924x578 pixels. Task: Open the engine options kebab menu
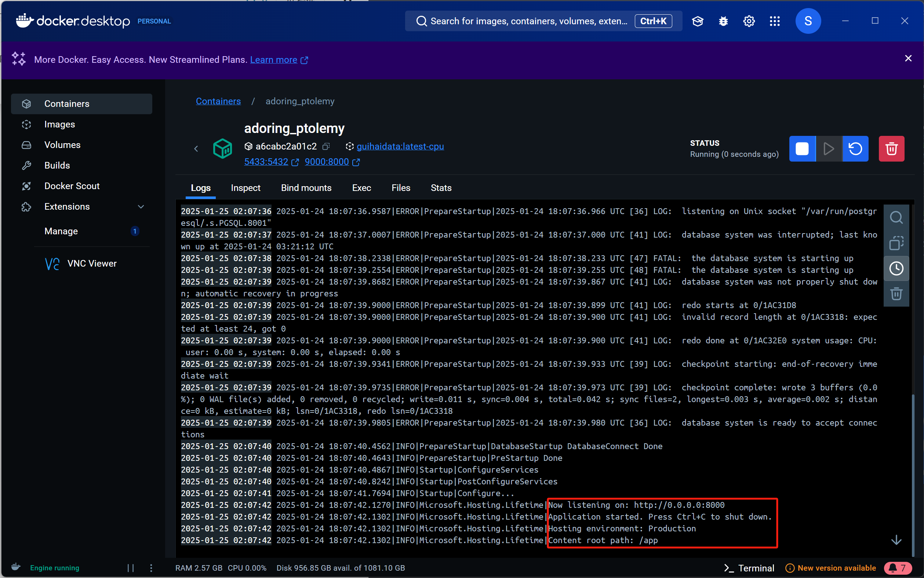click(151, 568)
